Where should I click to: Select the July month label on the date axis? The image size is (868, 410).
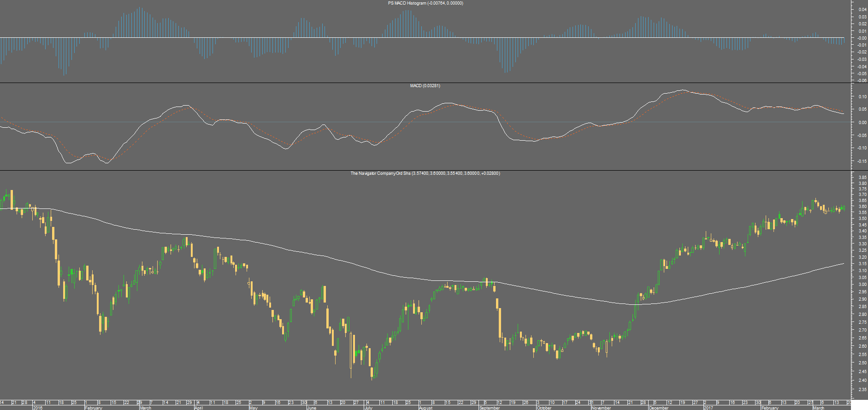(368, 408)
